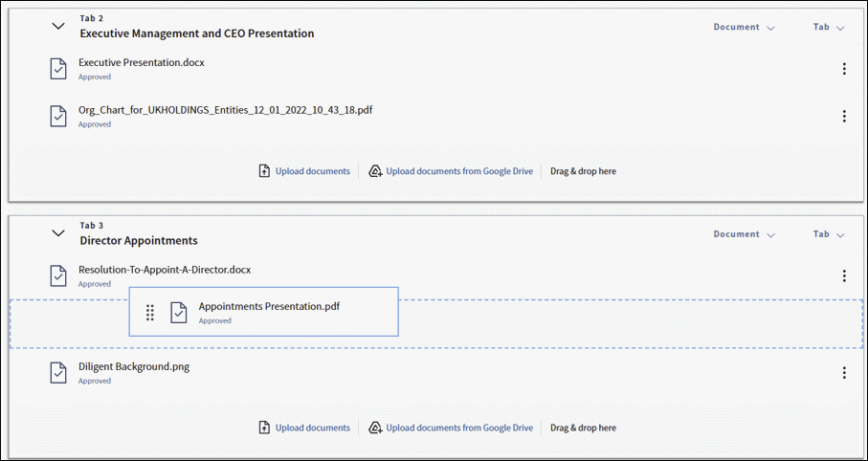The height and width of the screenshot is (461, 868).
Task: Open the Tab dropdown for Director Appointments
Action: [x=828, y=234]
